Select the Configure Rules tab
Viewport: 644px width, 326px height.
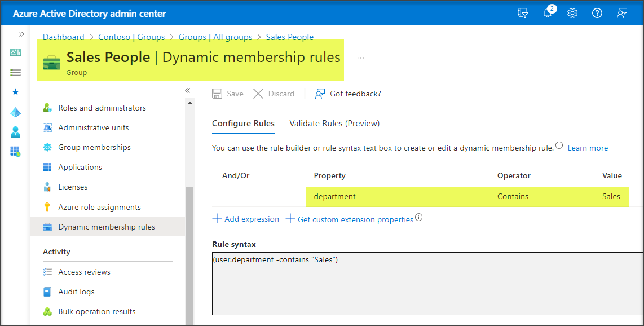[243, 124]
